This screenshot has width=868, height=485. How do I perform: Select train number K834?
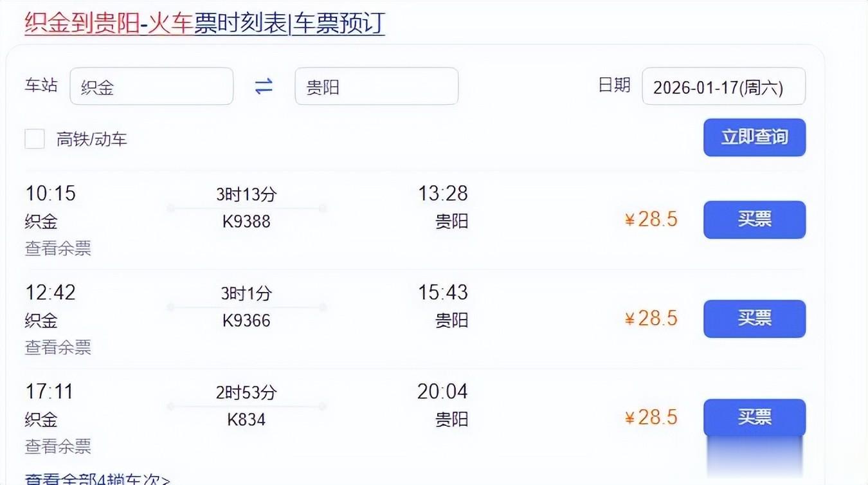point(246,420)
